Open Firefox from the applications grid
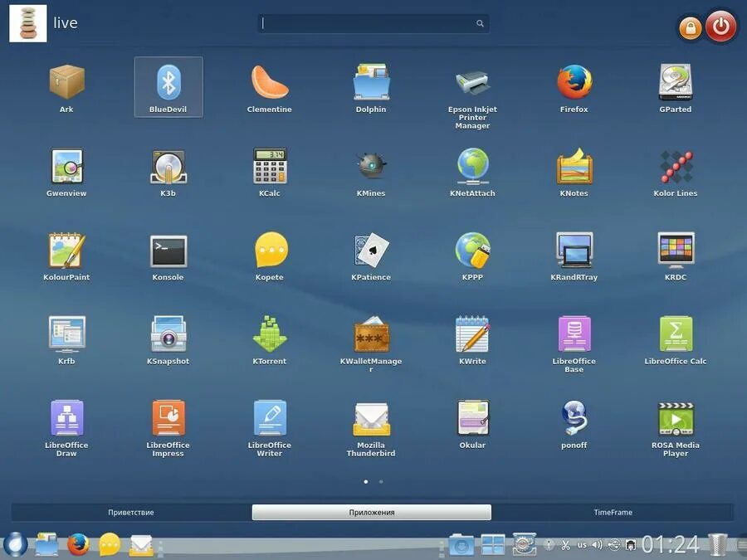 point(574,89)
